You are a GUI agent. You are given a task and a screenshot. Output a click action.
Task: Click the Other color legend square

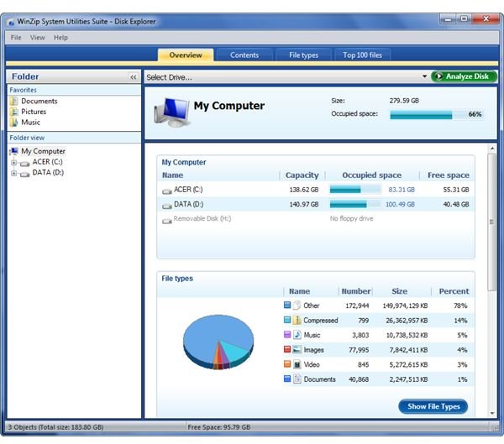pyautogui.click(x=287, y=305)
